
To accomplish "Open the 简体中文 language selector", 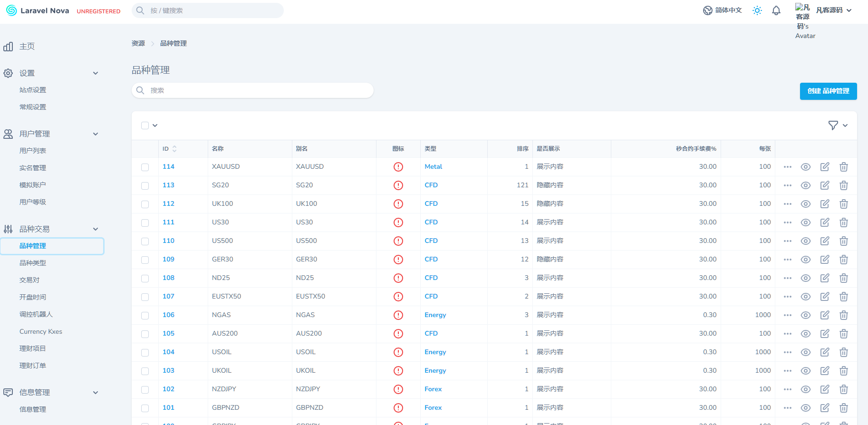I will 722,10.
